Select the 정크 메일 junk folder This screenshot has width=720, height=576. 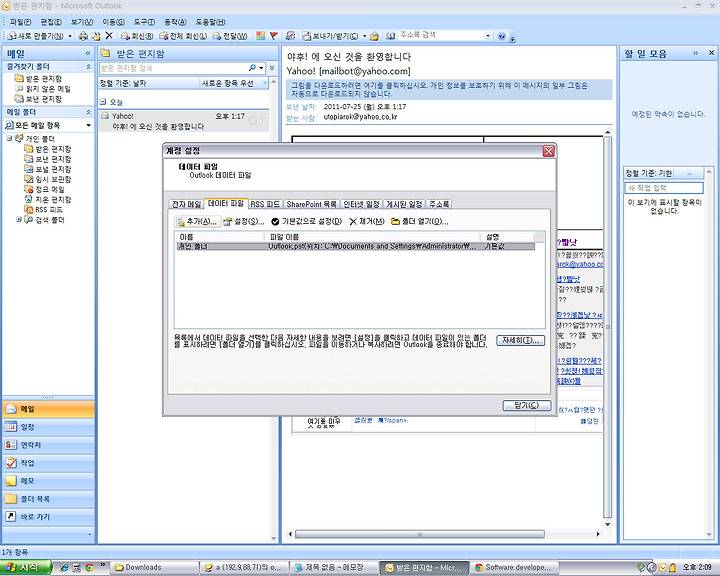point(45,189)
